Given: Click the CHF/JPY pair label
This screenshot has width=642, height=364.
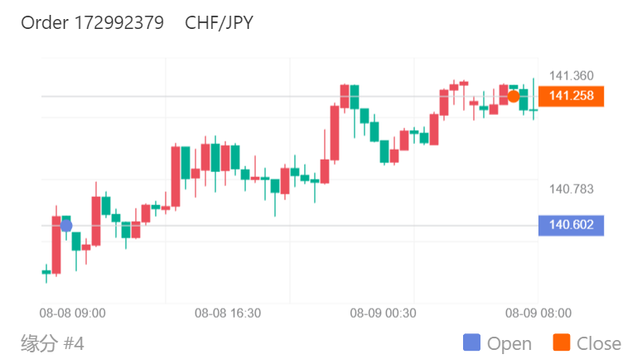Looking at the screenshot, I should pos(220,22).
